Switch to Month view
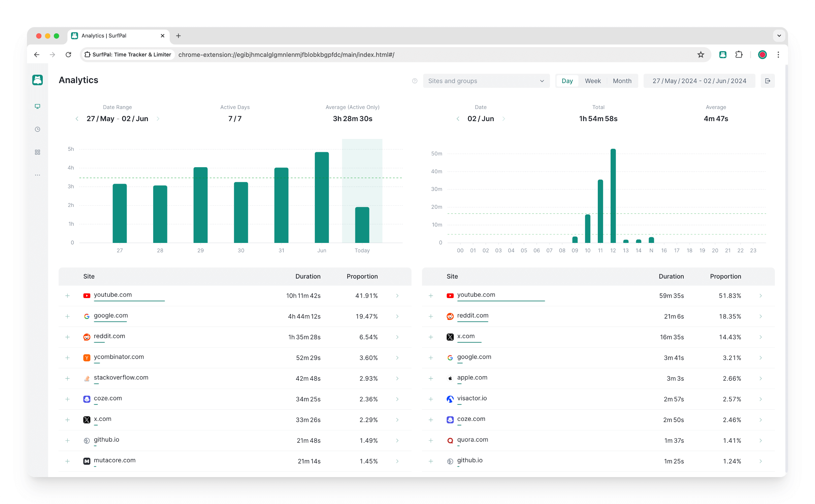815x504 pixels. click(622, 81)
